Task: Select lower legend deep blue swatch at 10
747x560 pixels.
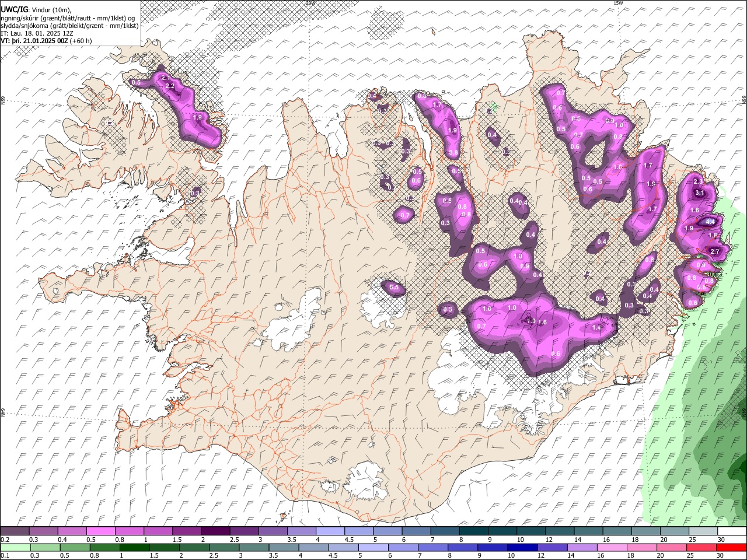Action: (523, 547)
